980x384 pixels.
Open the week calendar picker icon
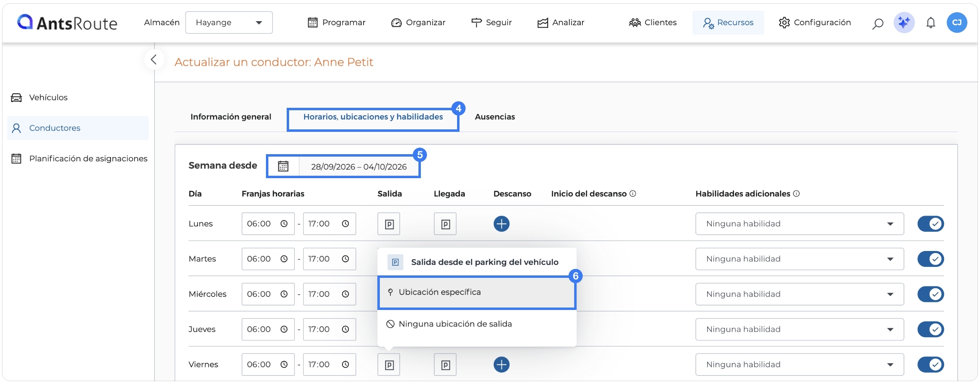[x=283, y=166]
